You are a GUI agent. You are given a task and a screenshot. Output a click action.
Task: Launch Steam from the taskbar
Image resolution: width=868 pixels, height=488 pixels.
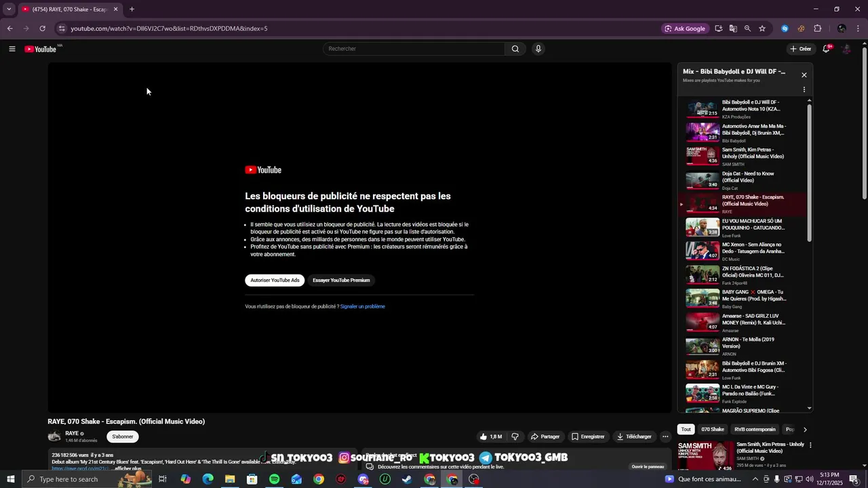tap(407, 479)
